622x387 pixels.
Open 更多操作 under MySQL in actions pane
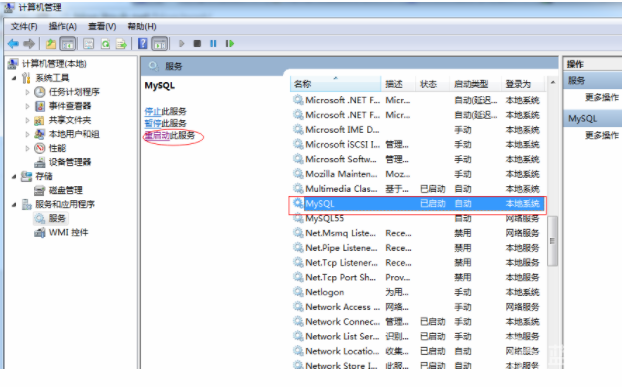(601, 135)
